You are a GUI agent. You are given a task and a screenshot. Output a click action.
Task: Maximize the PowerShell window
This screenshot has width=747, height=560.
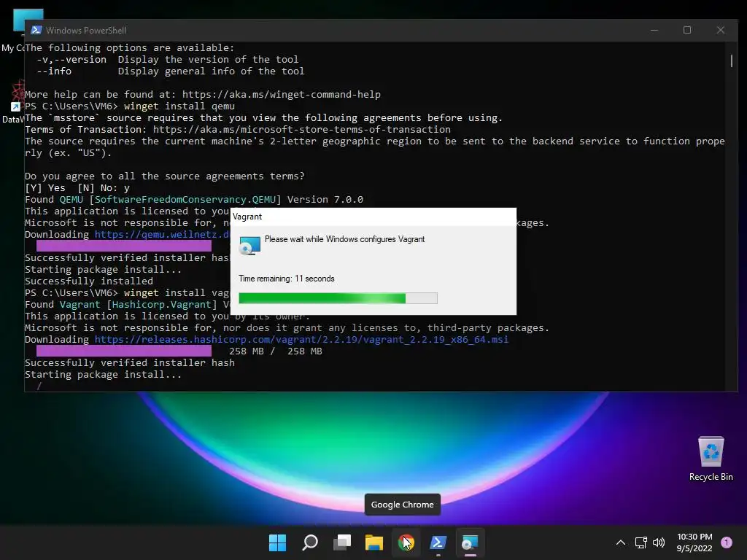click(x=687, y=30)
